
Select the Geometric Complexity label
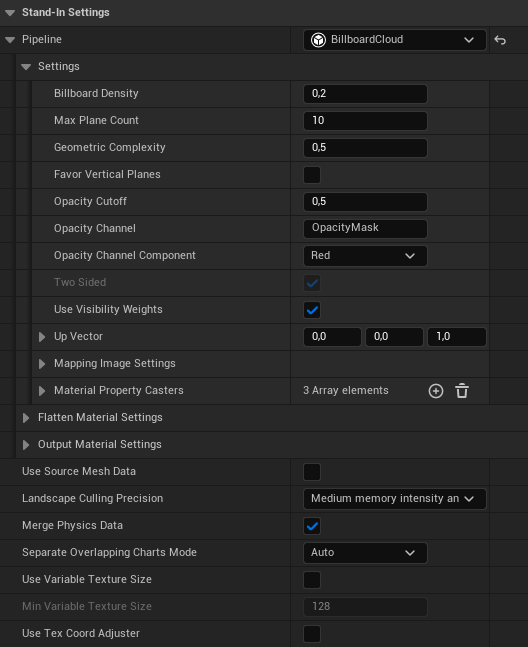(110, 147)
